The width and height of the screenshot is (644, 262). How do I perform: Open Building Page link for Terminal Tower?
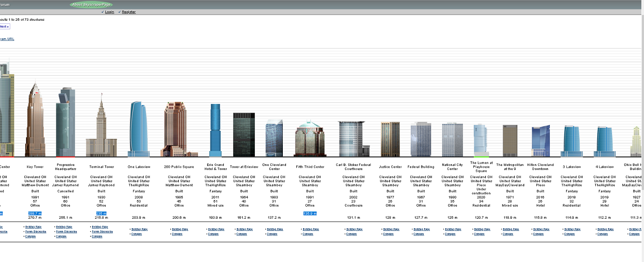[x=100, y=227]
